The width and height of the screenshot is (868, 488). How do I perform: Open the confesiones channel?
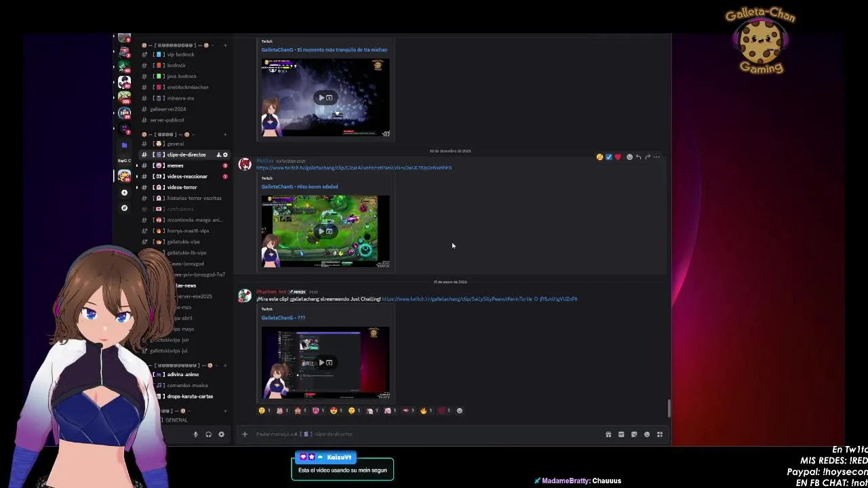click(183, 209)
